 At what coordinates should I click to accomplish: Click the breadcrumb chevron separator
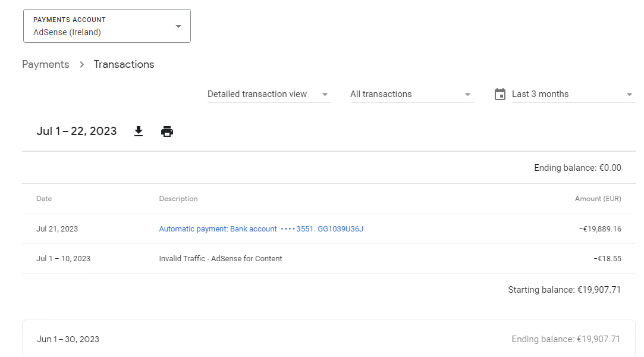(x=82, y=64)
